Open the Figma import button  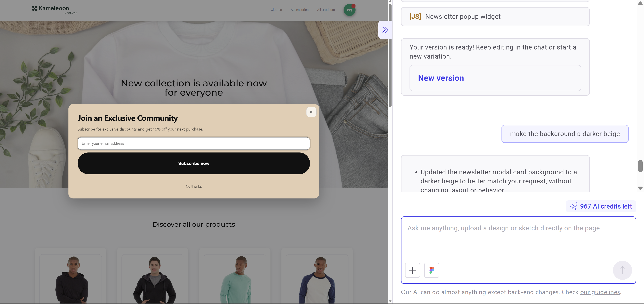click(x=432, y=270)
